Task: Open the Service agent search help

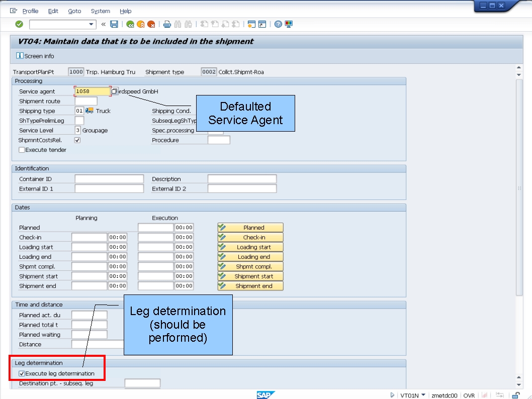Action: 115,91
